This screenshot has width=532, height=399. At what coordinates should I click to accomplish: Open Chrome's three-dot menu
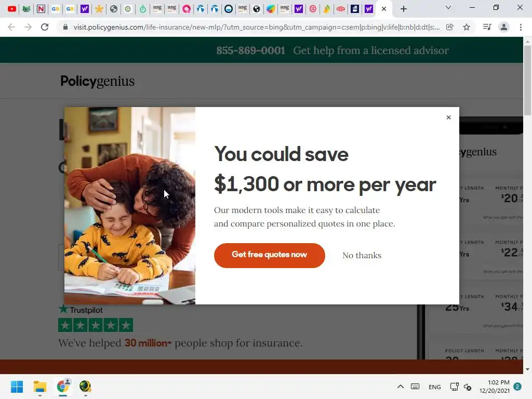[521, 27]
